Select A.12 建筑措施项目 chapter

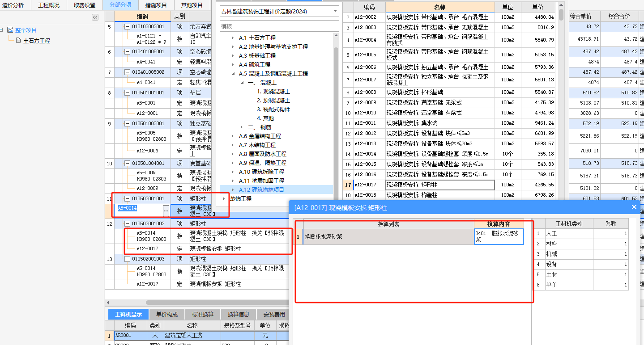[261, 190]
